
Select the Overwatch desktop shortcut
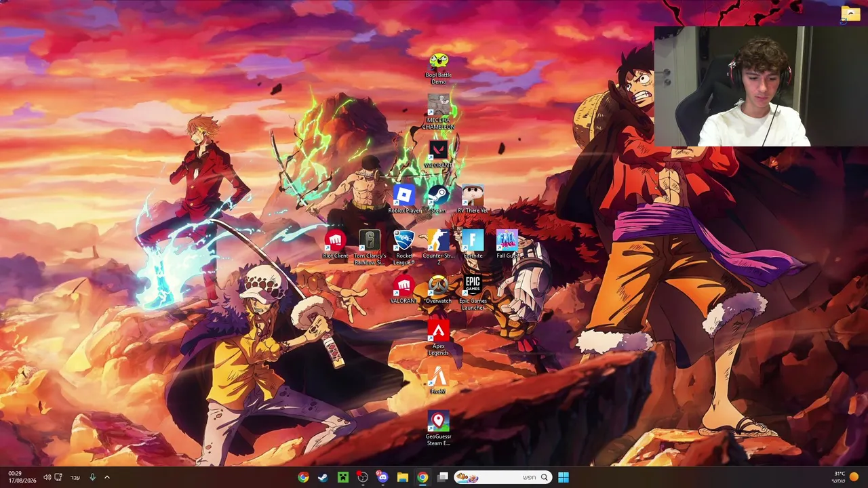[x=438, y=290]
